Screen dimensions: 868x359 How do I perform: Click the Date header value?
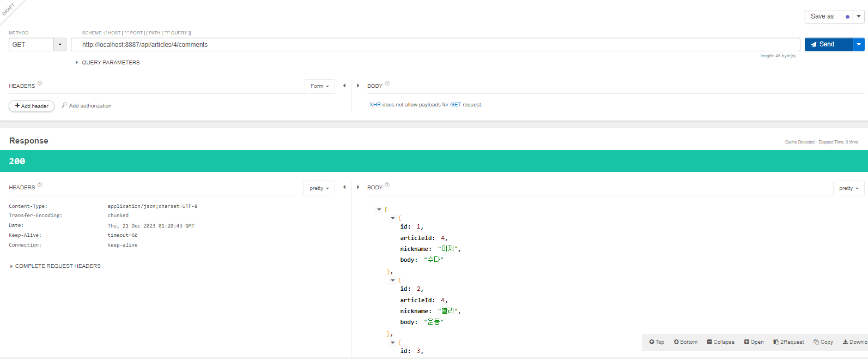(151, 226)
